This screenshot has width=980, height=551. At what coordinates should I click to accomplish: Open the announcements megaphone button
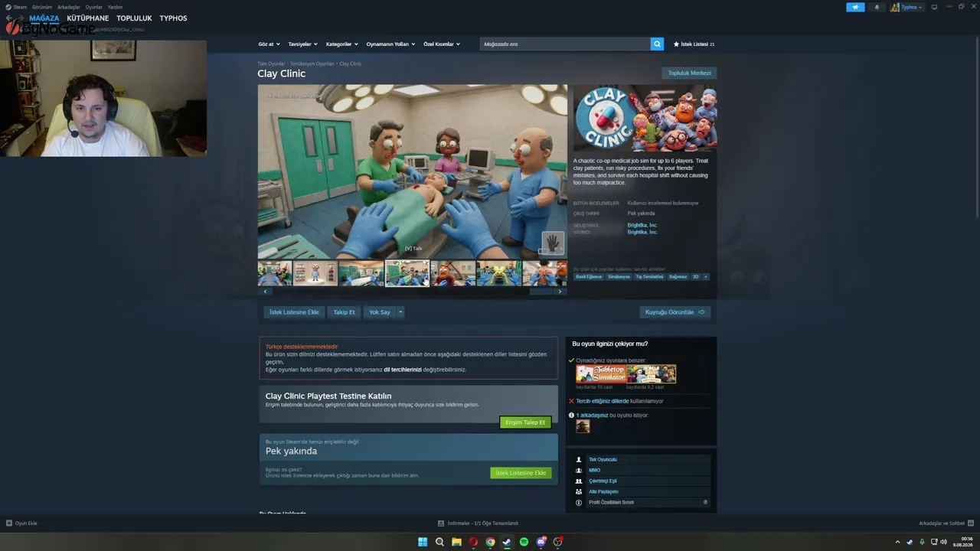pos(855,7)
